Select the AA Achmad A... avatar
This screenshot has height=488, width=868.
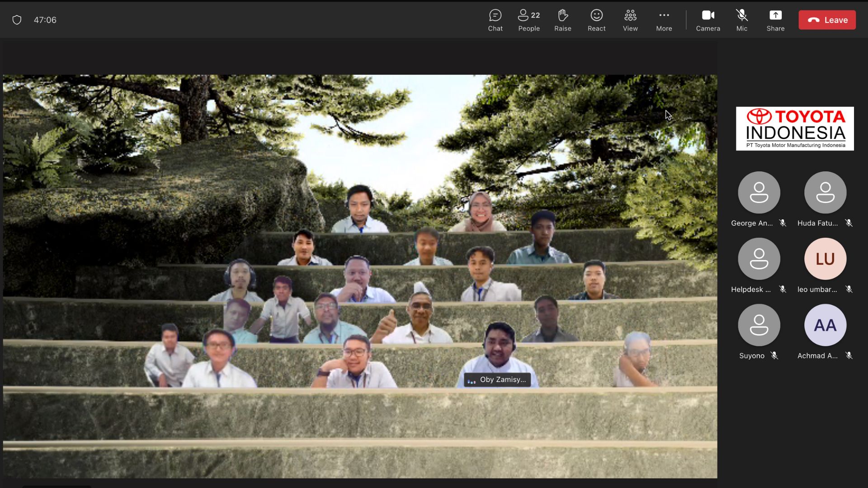(825, 325)
